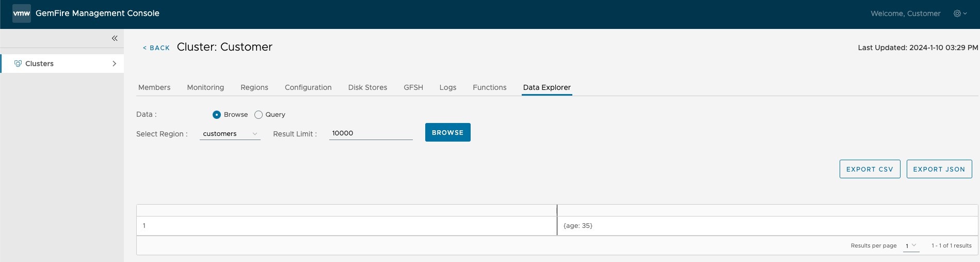Image resolution: width=980 pixels, height=262 pixels.
Task: Open the Regions tab
Action: point(254,87)
